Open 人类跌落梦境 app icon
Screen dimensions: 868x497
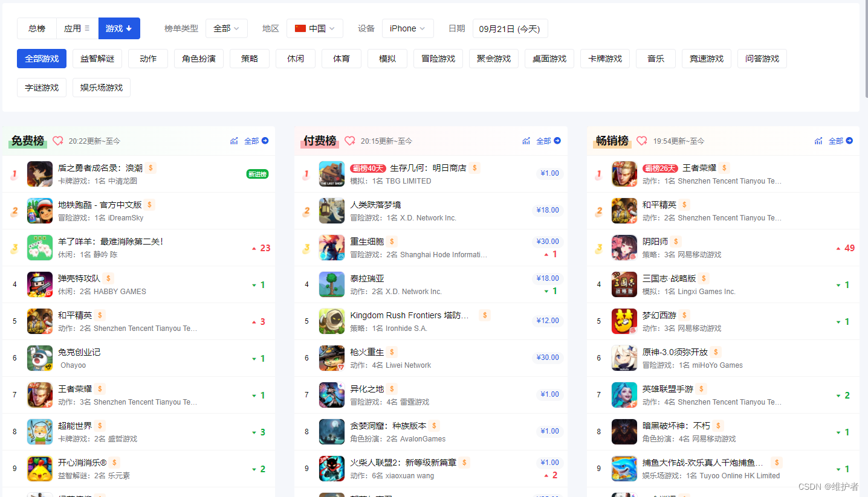click(x=332, y=211)
